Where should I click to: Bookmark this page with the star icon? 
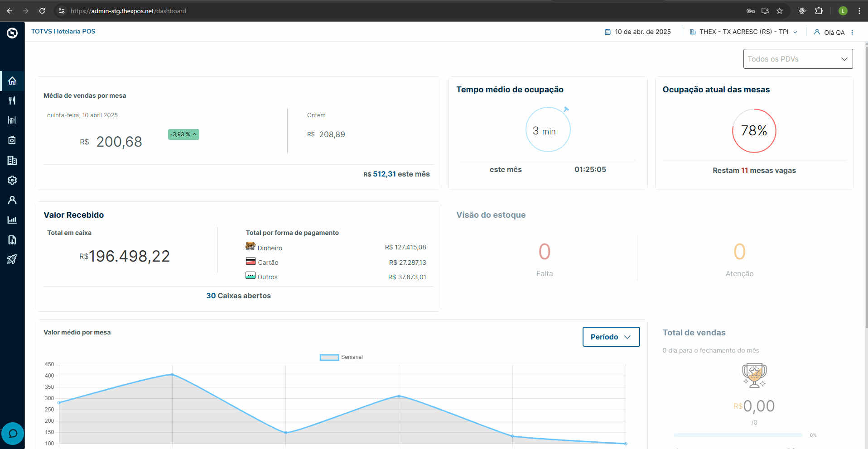point(780,11)
